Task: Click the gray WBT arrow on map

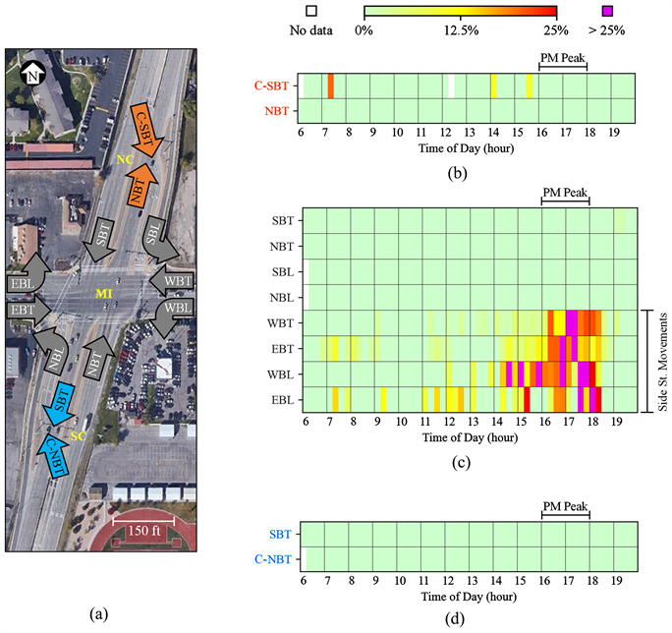Action: coord(174,280)
